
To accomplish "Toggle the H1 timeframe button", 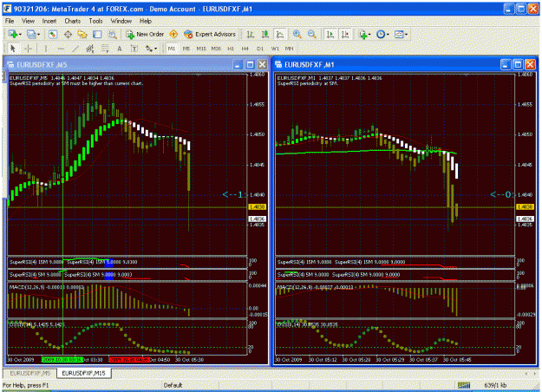I will point(231,49).
